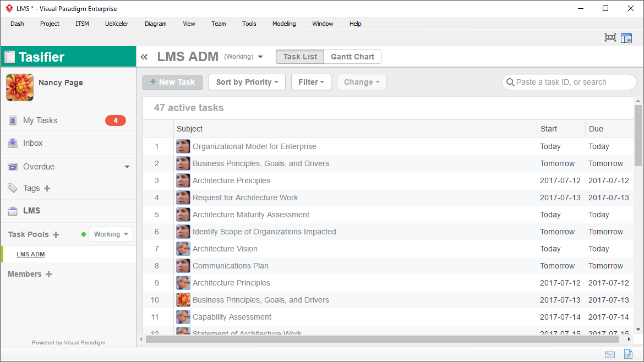The height and width of the screenshot is (362, 644).
Task: Click the horizontal scrollbar right arrow
Action: pos(629,339)
